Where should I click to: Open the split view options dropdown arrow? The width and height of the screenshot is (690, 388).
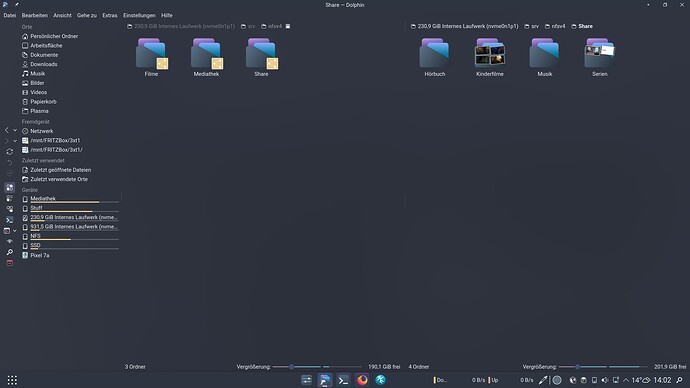[x=15, y=231]
